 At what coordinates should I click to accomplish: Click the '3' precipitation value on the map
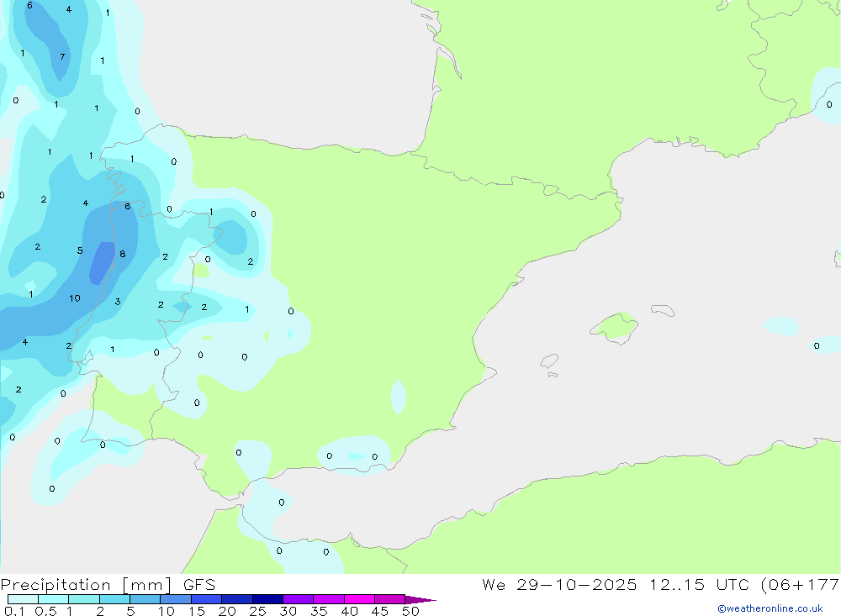tap(118, 302)
